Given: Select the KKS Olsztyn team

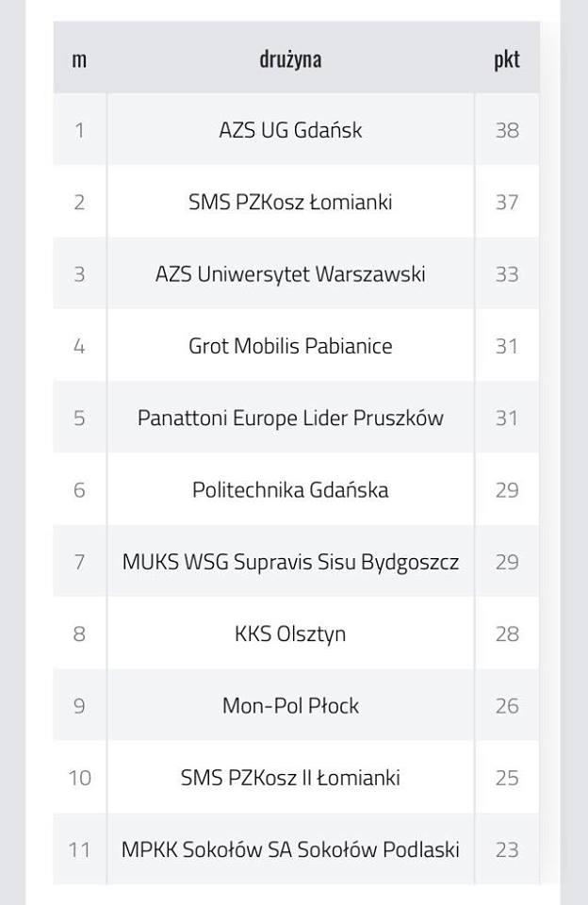Looking at the screenshot, I should coord(290,633).
